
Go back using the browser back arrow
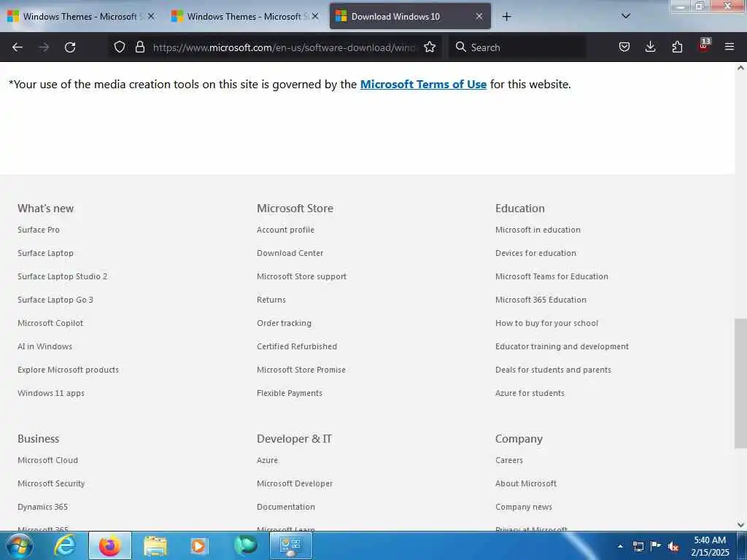pos(18,47)
